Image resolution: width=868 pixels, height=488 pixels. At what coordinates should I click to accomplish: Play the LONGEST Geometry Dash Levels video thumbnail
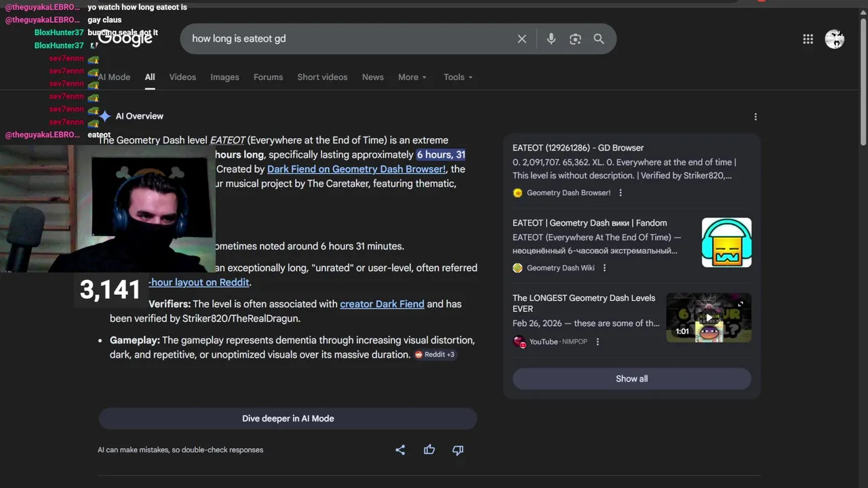(x=709, y=317)
